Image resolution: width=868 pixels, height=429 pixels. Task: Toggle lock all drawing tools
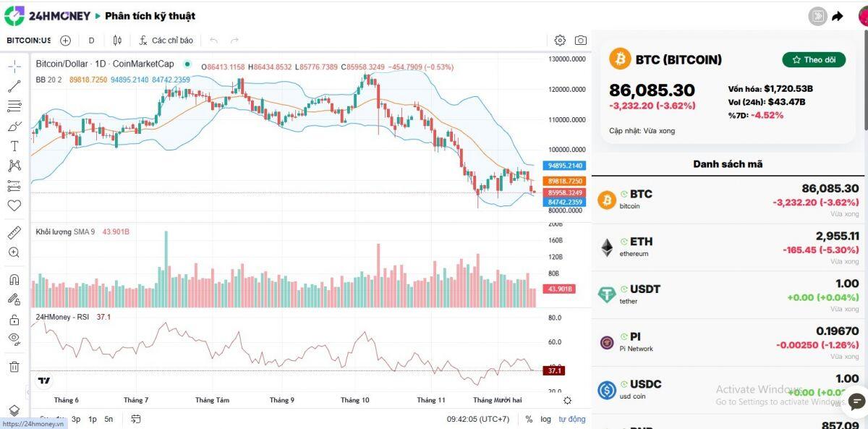[x=14, y=319]
